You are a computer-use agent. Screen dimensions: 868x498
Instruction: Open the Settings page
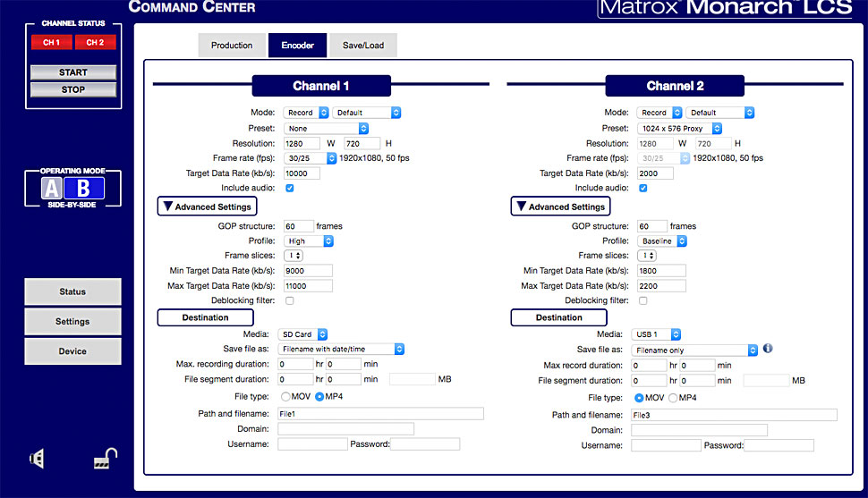tap(72, 322)
